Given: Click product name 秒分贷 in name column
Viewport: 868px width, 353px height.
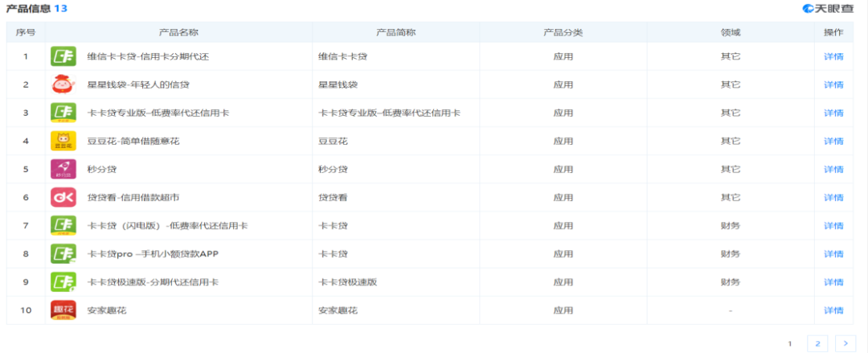Looking at the screenshot, I should click(102, 170).
